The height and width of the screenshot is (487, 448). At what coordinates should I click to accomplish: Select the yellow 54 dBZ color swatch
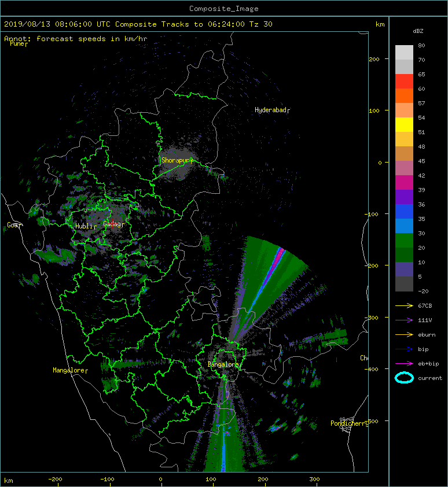click(x=404, y=125)
